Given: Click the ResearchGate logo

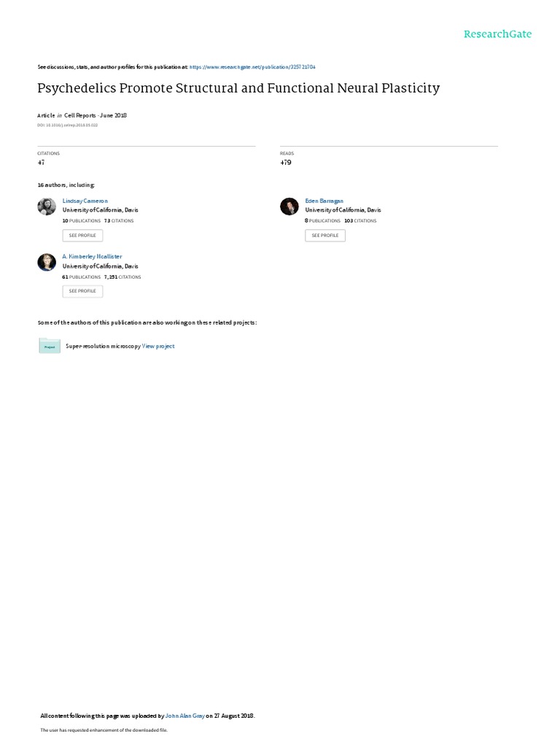Looking at the screenshot, I should tap(497, 34).
